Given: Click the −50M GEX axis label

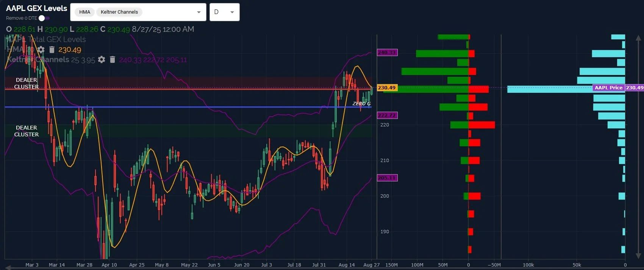Looking at the screenshot, I should 494,265.
